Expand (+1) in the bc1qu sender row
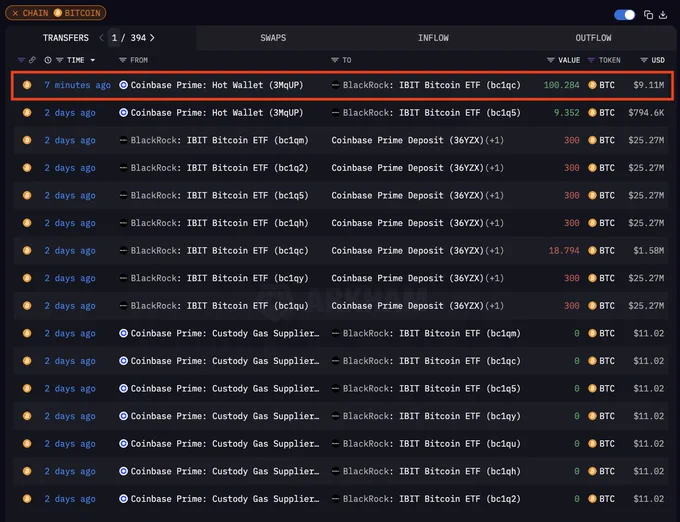Viewport: 680px width, 522px height. tap(494, 306)
